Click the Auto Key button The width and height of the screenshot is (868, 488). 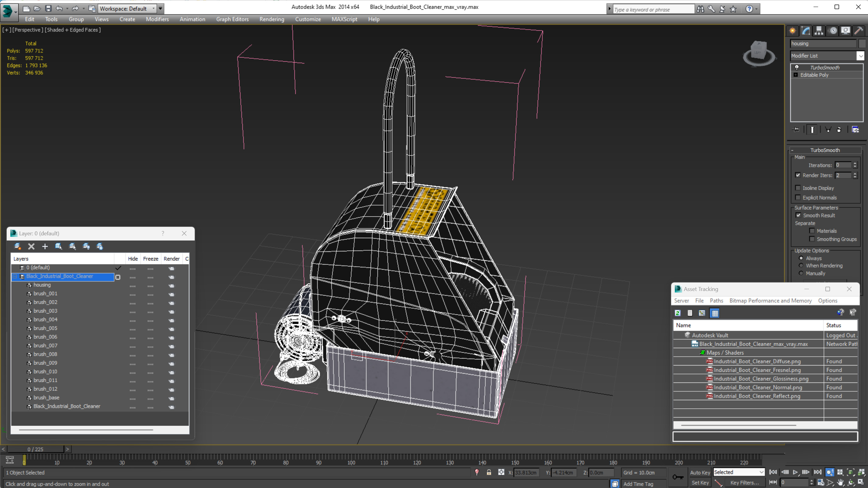point(700,472)
